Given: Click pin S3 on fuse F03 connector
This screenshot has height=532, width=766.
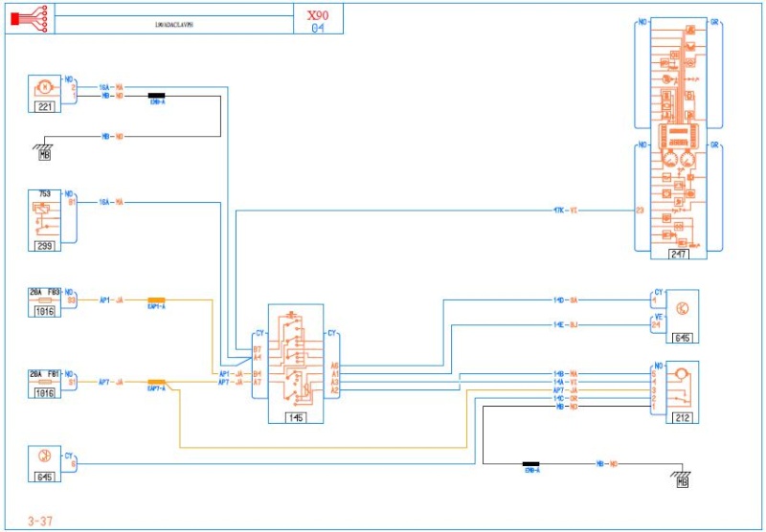Looking at the screenshot, I should point(72,300).
